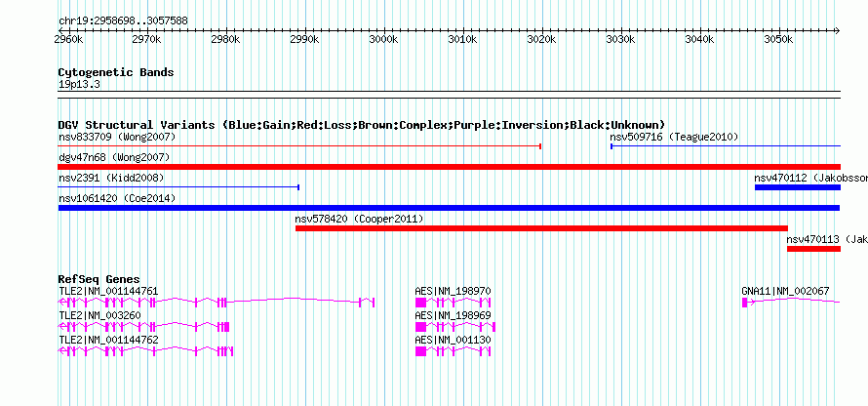This screenshot has width=868, height=406.
Task: Click the 2970k ruler tick label
Action: click(147, 40)
